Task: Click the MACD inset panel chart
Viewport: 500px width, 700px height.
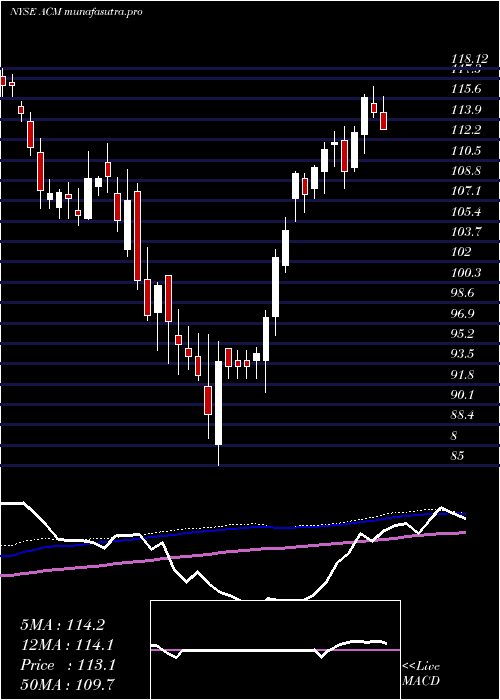Action: (x=275, y=650)
